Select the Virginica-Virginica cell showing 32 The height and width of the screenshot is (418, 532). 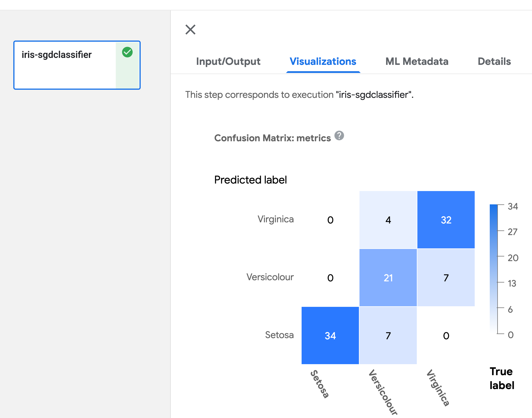tap(446, 220)
